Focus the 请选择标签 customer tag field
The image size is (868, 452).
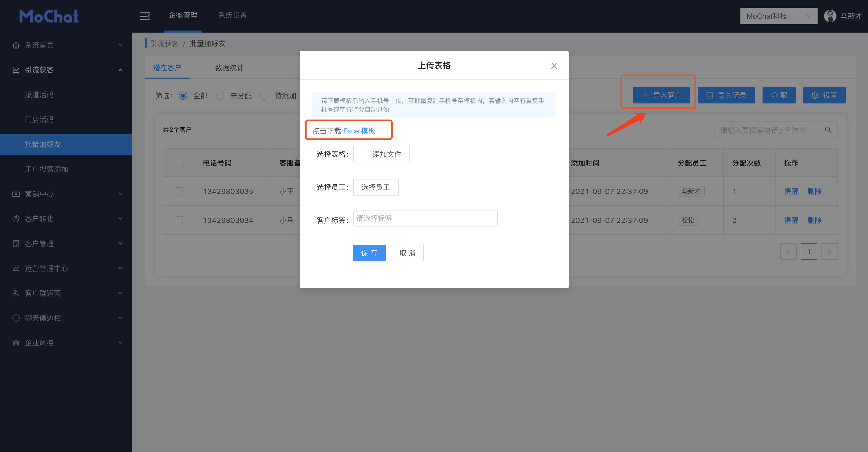pos(425,219)
